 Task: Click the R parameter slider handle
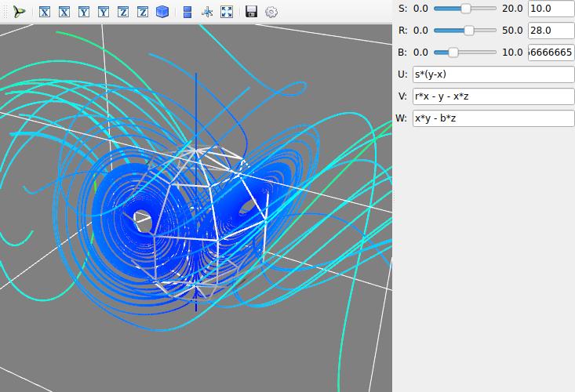point(469,31)
